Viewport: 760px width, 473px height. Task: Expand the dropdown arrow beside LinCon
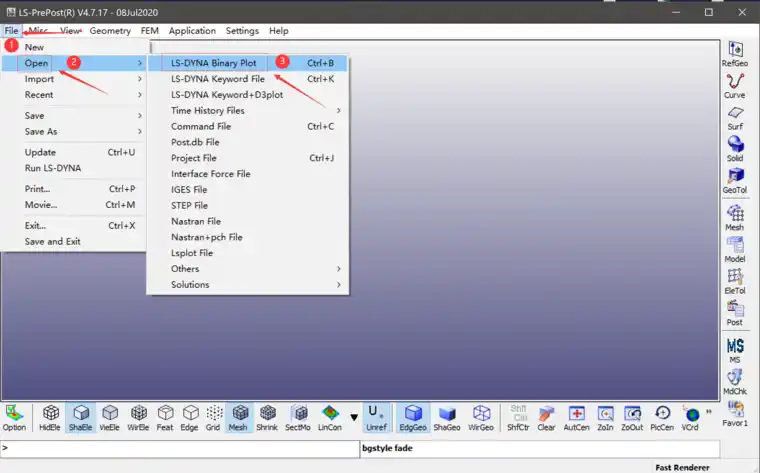coord(354,417)
